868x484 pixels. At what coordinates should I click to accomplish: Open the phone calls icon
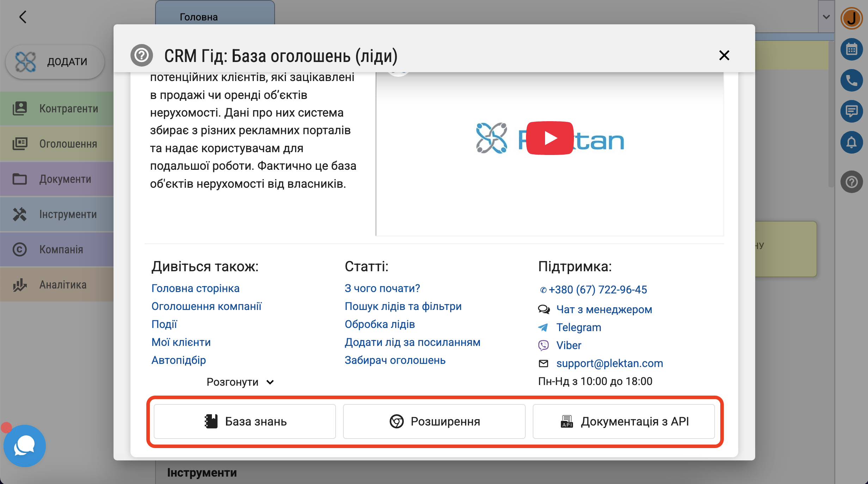pyautogui.click(x=851, y=80)
